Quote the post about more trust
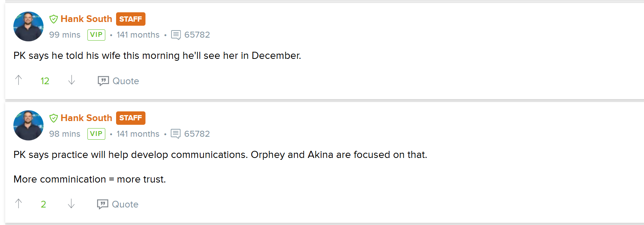The image size is (644, 225). pyautogui.click(x=118, y=204)
